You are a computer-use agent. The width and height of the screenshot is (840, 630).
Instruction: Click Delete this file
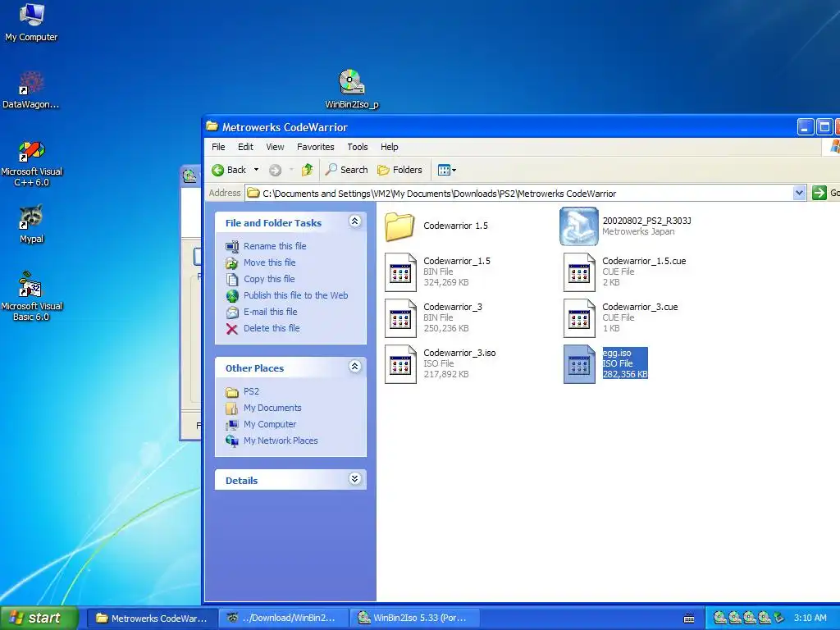click(272, 328)
